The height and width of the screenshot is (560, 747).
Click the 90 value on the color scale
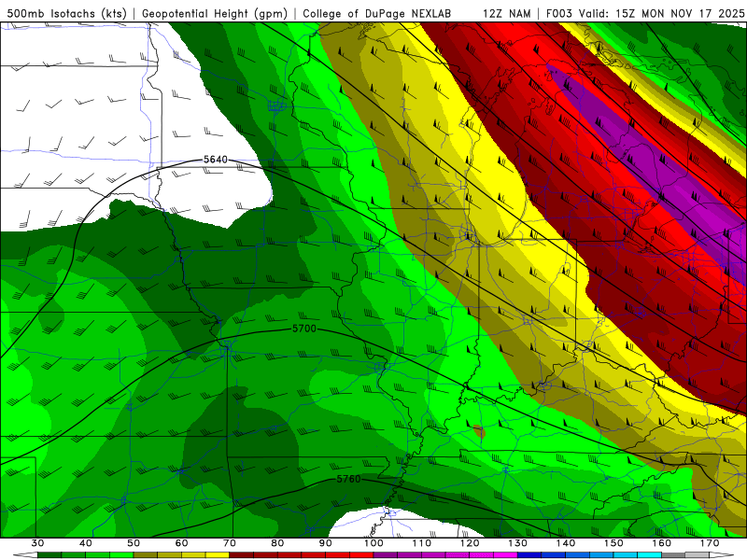coord(325,543)
